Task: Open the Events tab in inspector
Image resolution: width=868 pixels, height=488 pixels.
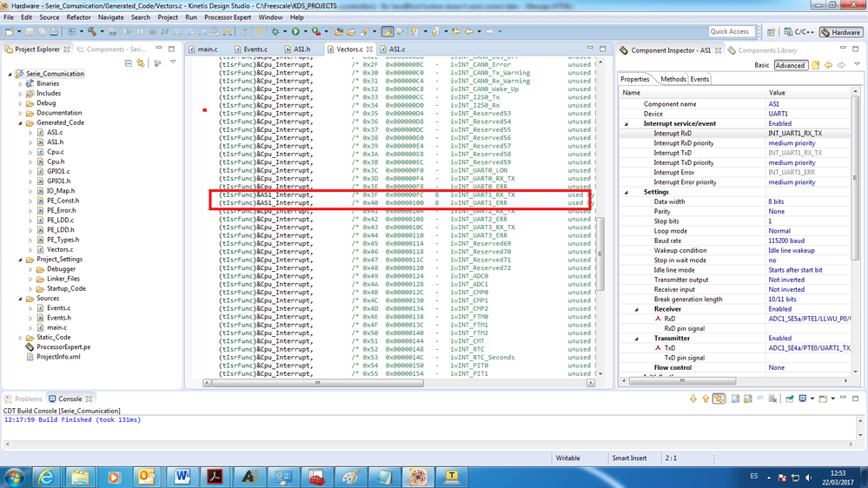Action: (699, 79)
